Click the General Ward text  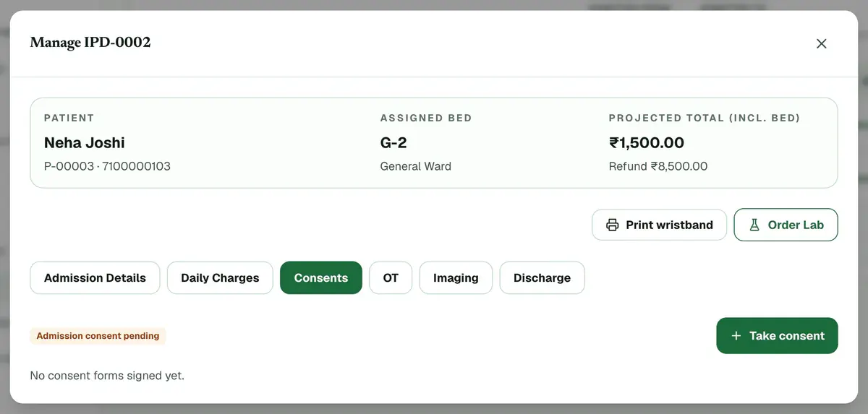click(416, 166)
